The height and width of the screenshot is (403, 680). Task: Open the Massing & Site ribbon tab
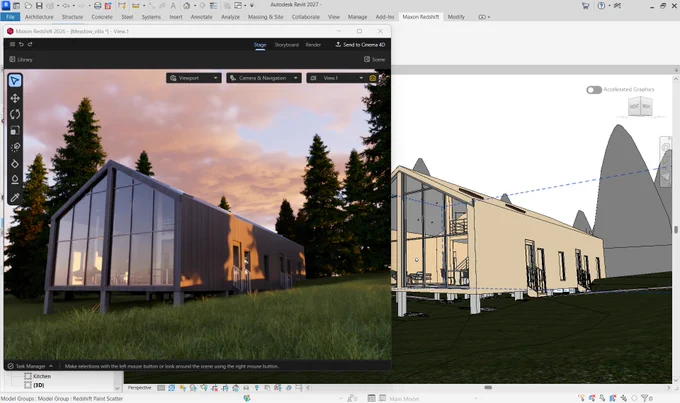[x=265, y=17]
